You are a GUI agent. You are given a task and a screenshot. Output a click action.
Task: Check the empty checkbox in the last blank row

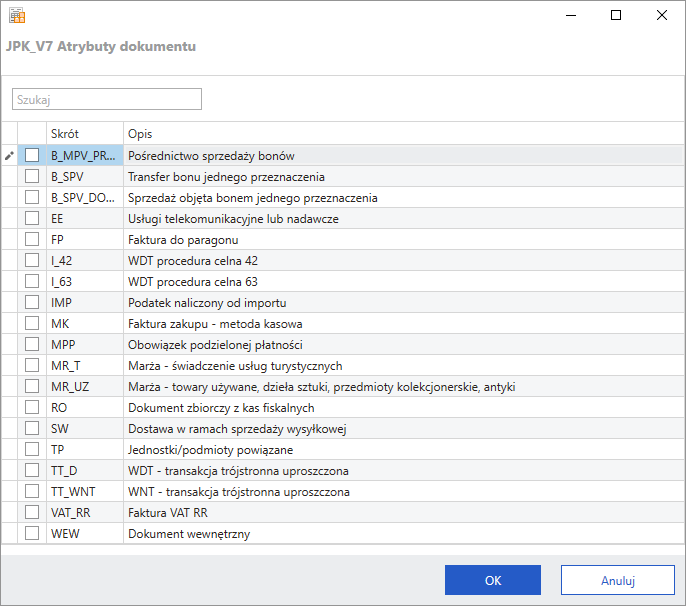tap(33, 551)
